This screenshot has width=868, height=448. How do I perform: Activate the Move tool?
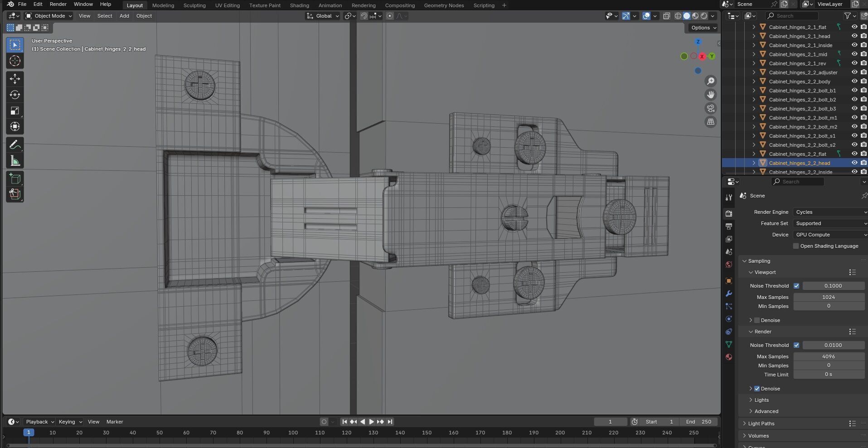[15, 79]
